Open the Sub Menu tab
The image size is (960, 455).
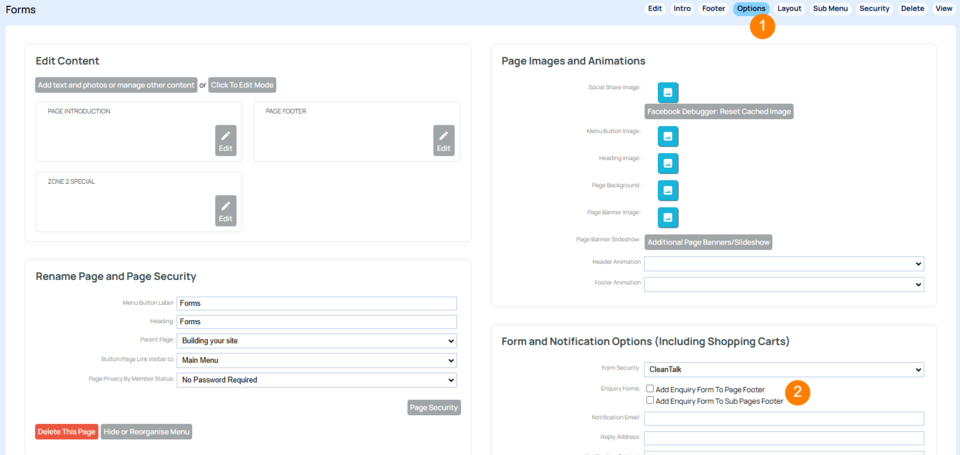tap(830, 8)
